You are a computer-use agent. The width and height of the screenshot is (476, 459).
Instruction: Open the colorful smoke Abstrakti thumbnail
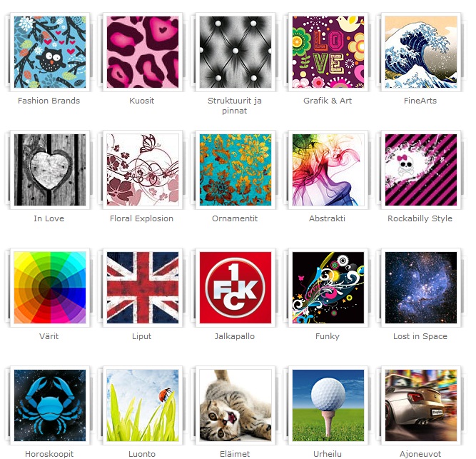click(x=328, y=170)
